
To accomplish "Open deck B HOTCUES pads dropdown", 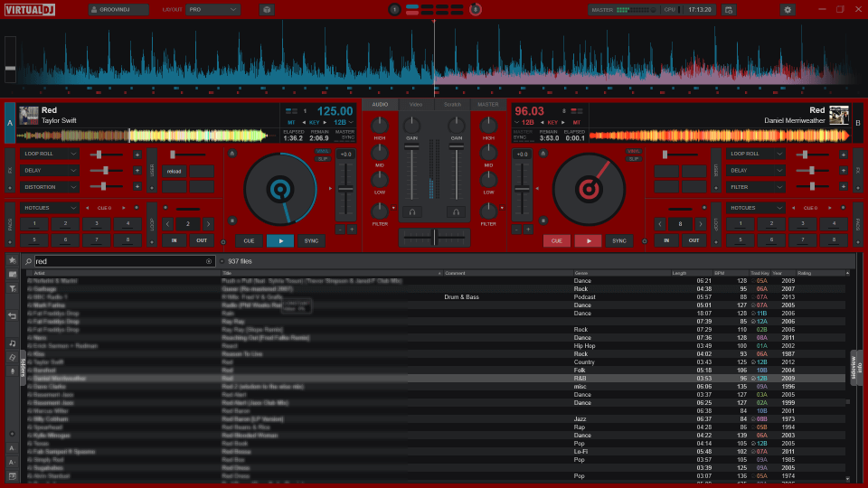I will pyautogui.click(x=756, y=208).
